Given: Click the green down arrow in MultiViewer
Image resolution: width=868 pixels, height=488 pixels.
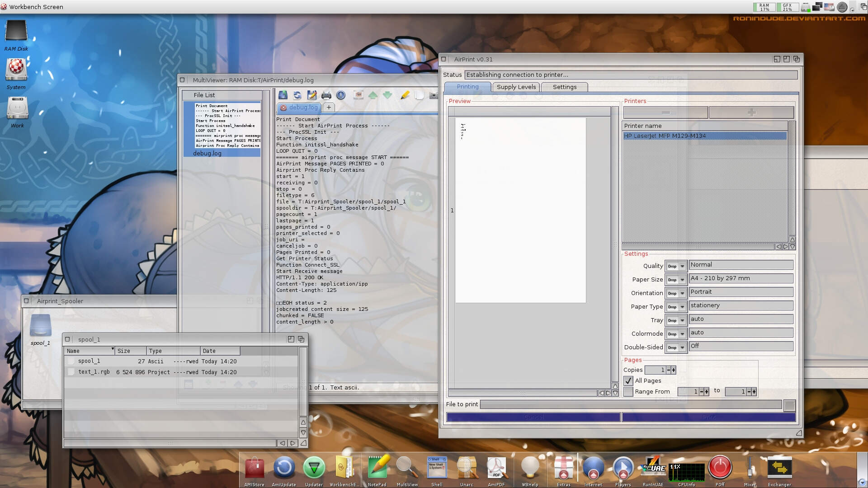Looking at the screenshot, I should click(x=387, y=95).
